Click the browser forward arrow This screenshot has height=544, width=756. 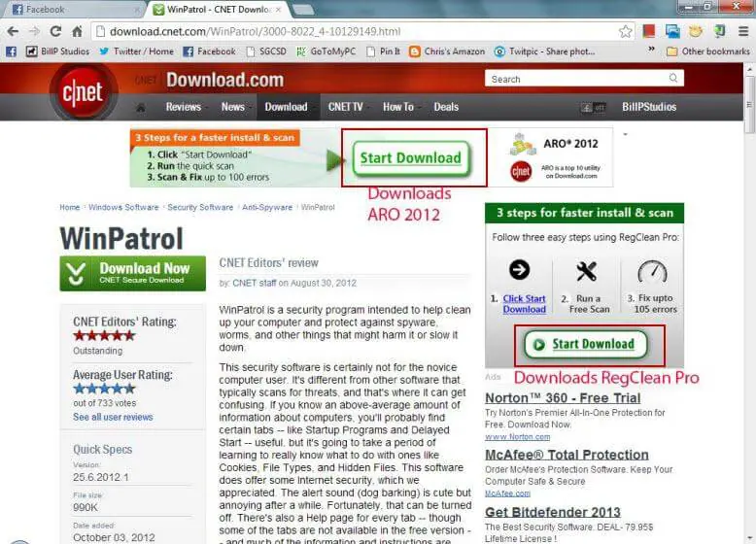34,32
